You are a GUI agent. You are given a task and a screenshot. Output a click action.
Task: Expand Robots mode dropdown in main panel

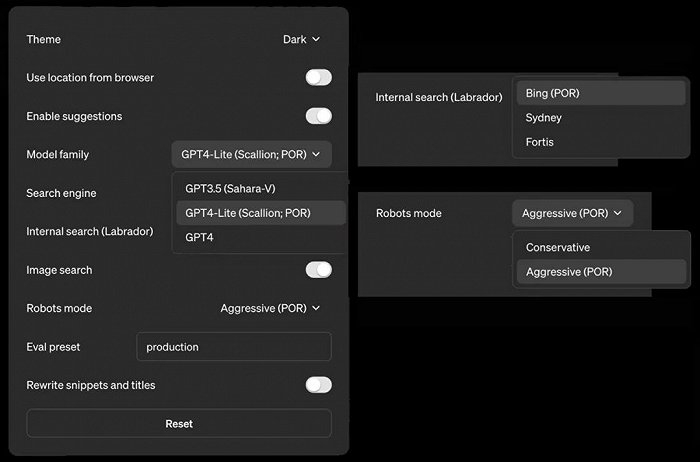click(x=270, y=308)
